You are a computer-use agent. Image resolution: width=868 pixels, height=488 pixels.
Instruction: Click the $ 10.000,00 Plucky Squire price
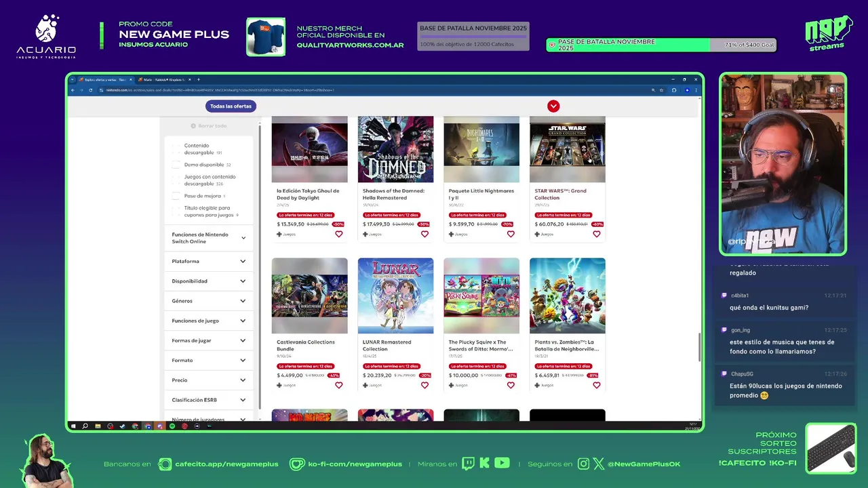pyautogui.click(x=463, y=375)
